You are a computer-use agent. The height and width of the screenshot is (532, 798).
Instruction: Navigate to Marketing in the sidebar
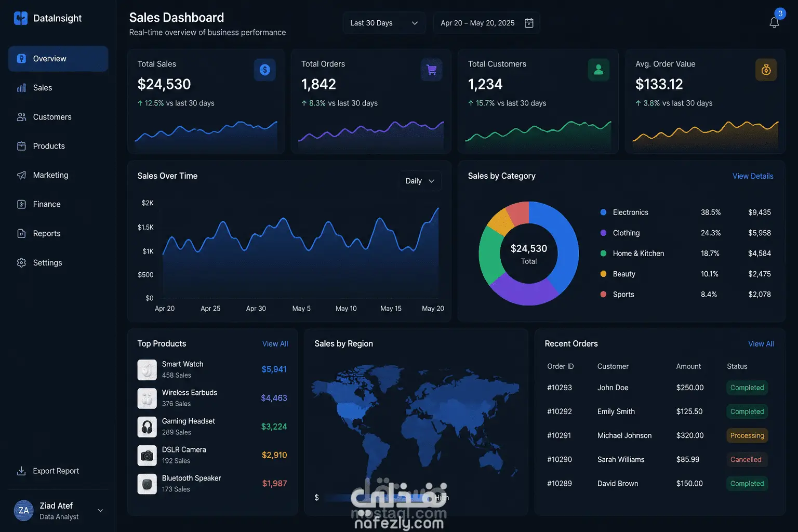click(x=58, y=175)
